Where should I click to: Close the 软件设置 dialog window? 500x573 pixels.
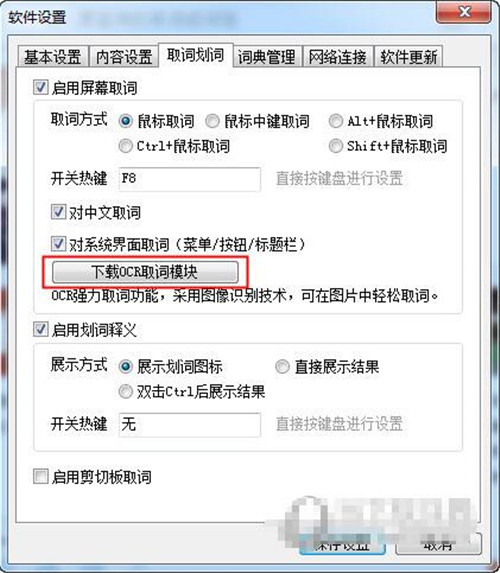point(464,12)
